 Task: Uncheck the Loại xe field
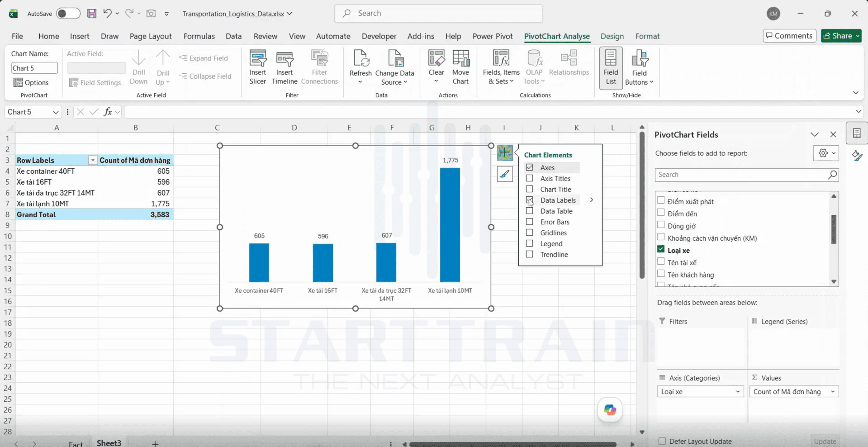pos(661,249)
